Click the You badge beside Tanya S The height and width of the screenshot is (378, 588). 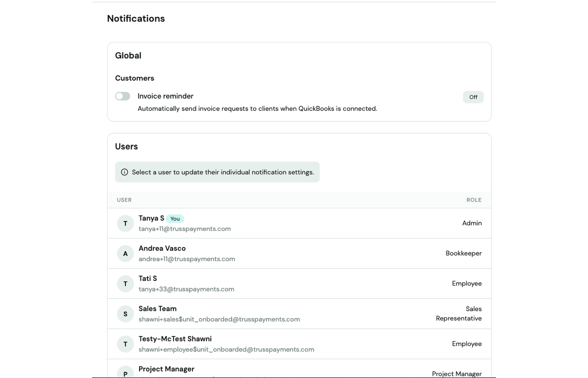tap(175, 218)
